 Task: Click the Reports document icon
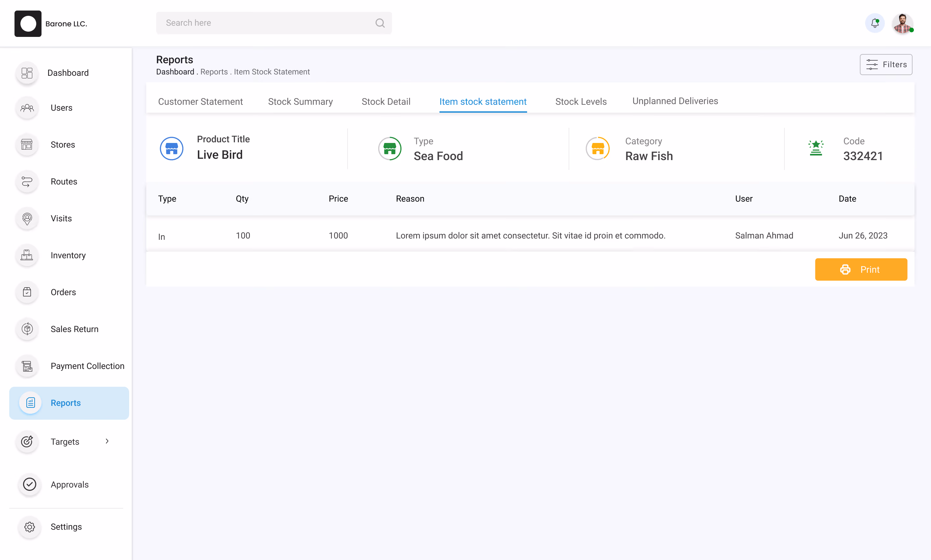coord(31,403)
